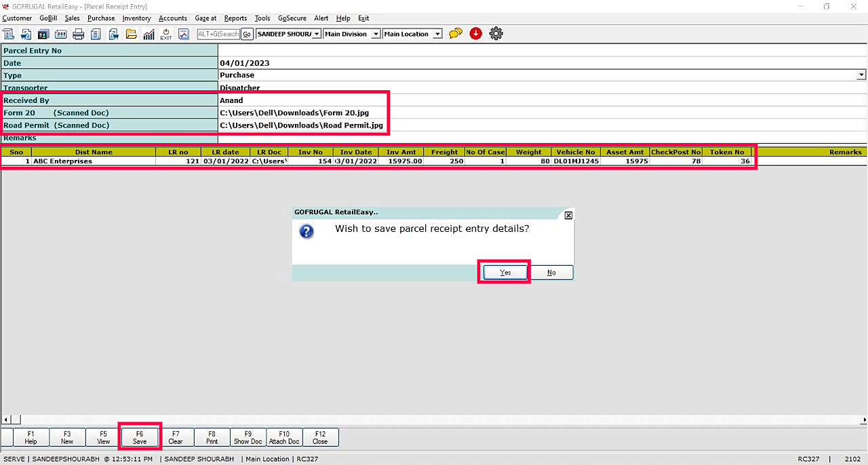The height and width of the screenshot is (465, 868).
Task: Click the Date field 04/01/2023
Action: tap(542, 63)
